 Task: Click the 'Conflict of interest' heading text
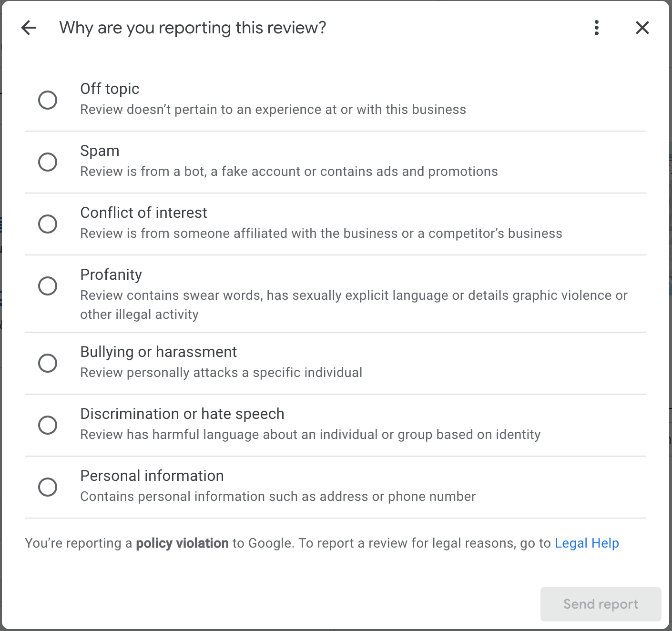coord(143,213)
